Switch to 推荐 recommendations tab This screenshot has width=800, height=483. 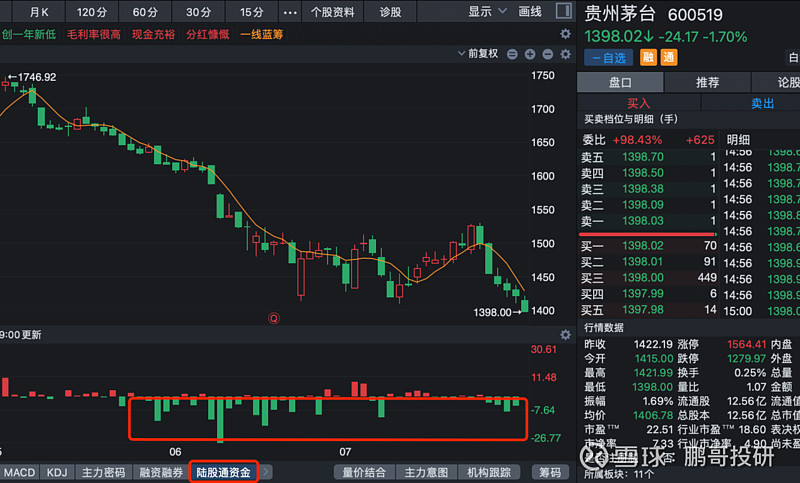coord(707,82)
